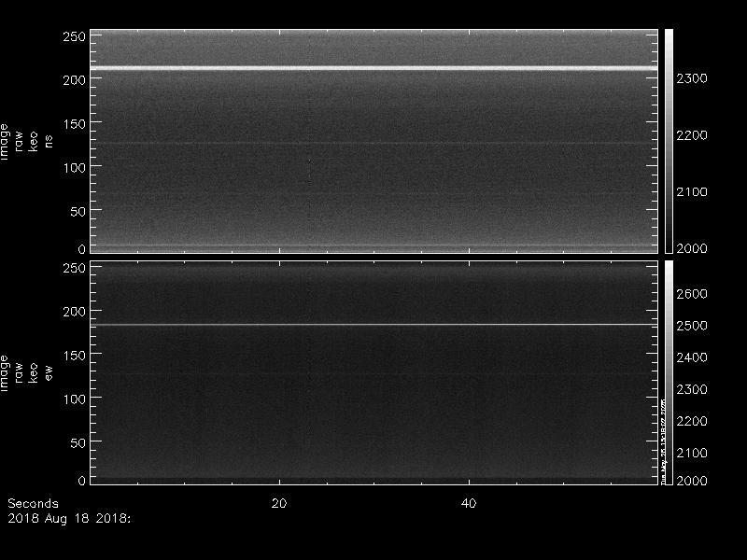Click the 40 seconds time axis label

coord(469,503)
